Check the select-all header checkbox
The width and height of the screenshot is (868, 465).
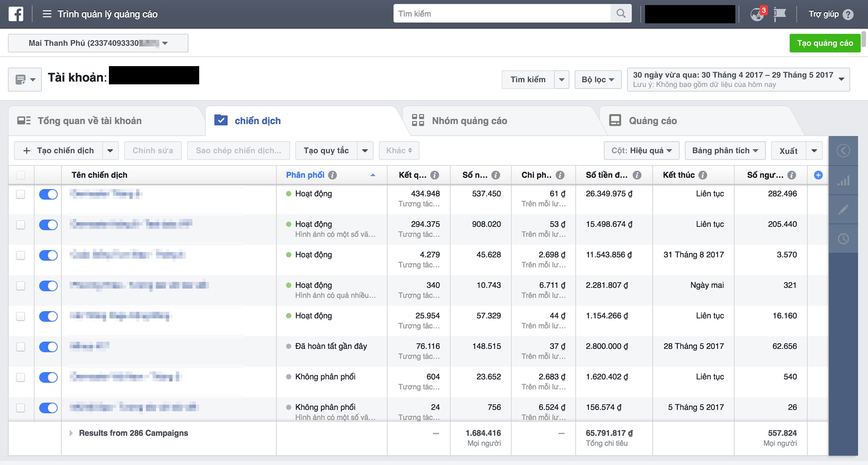tap(20, 175)
